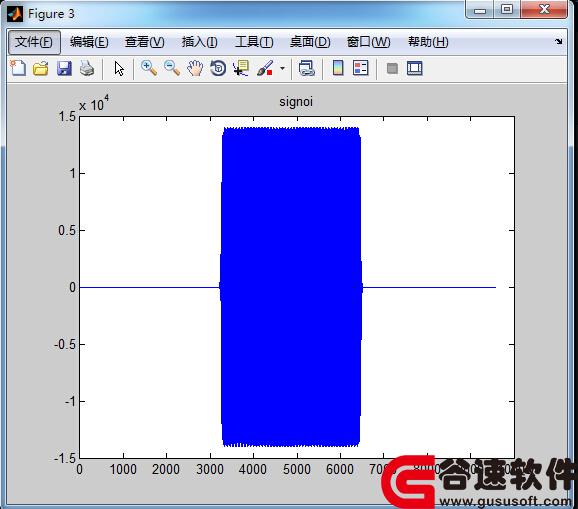
Task: Open the 工具(T) menu
Action: click(x=254, y=42)
